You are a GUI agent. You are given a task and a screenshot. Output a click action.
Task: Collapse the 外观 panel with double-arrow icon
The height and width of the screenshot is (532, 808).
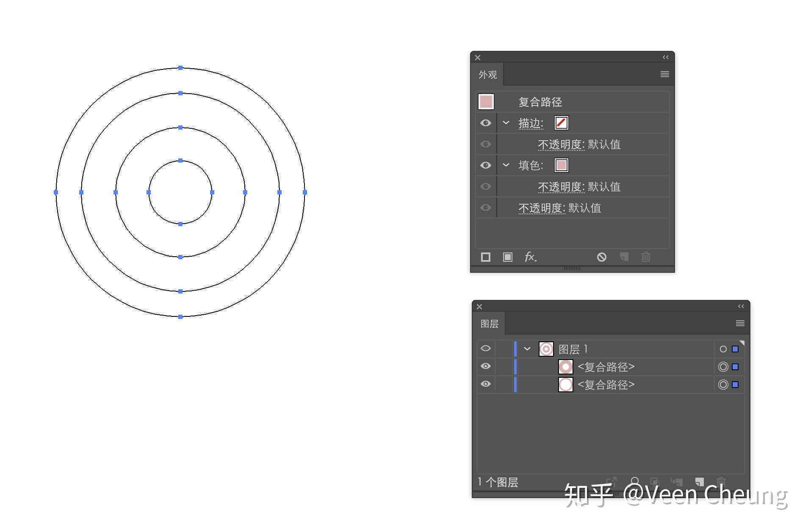tap(666, 57)
